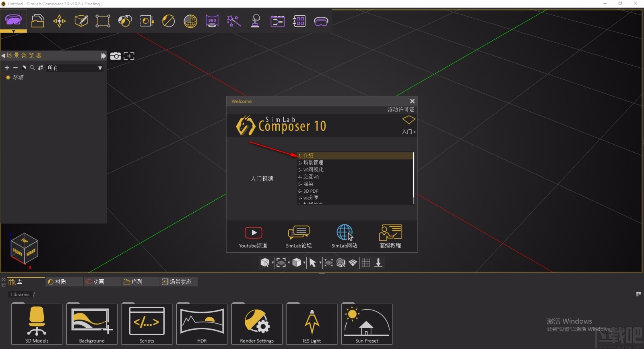
Task: Click the fit-to-frame focus icon
Action: 129,56
